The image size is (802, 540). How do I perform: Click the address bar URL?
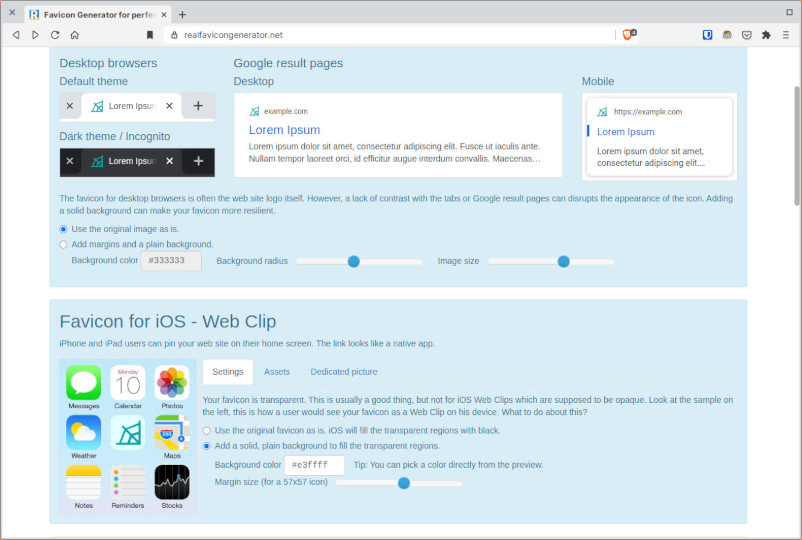pos(233,35)
